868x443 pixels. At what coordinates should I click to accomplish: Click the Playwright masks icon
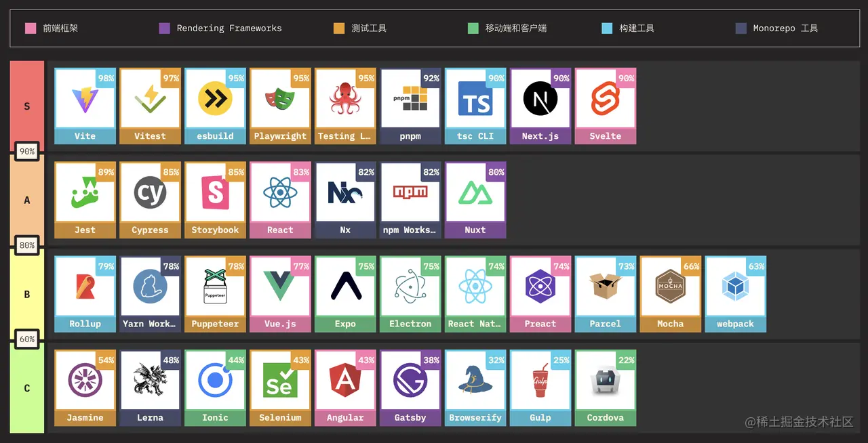pyautogui.click(x=280, y=101)
